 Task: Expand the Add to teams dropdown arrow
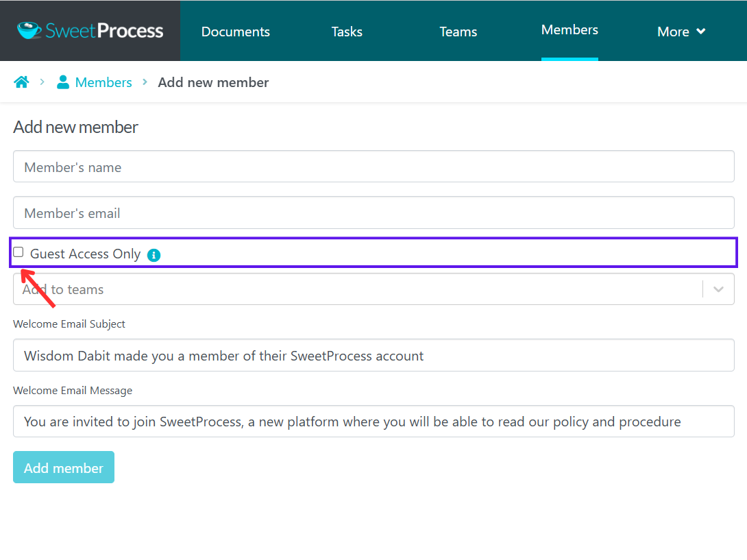[x=718, y=289]
